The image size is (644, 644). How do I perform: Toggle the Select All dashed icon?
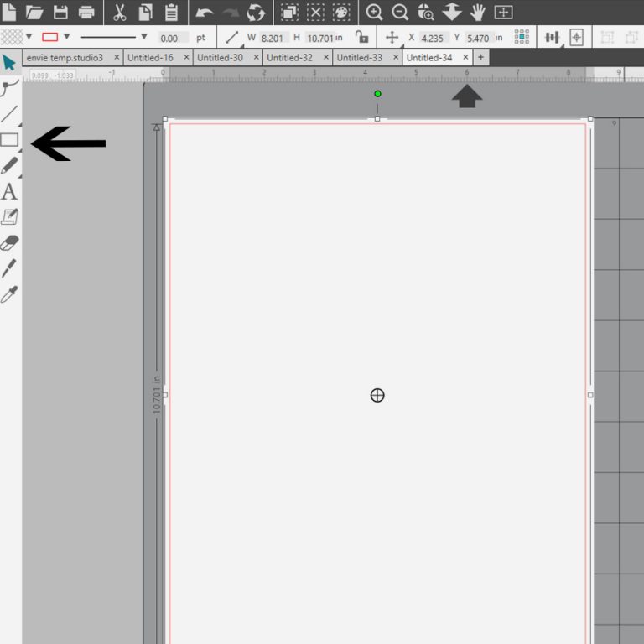pyautogui.click(x=289, y=13)
